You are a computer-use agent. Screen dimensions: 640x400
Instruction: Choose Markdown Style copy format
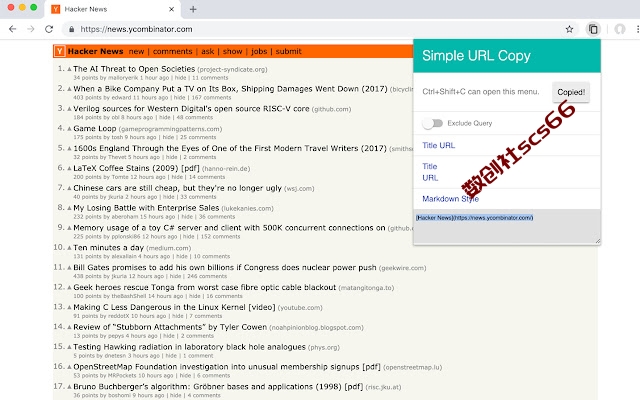(450, 199)
